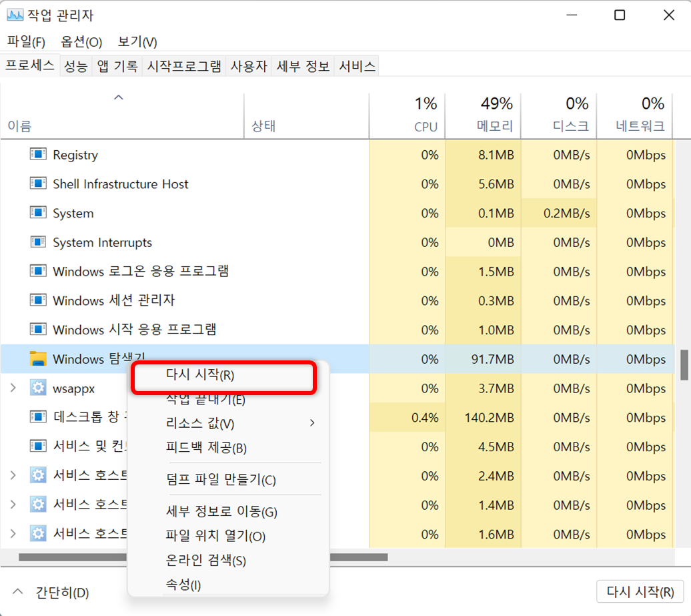The image size is (691, 616).
Task: Click the bottom 다시 시작(R) button
Action: (640, 592)
